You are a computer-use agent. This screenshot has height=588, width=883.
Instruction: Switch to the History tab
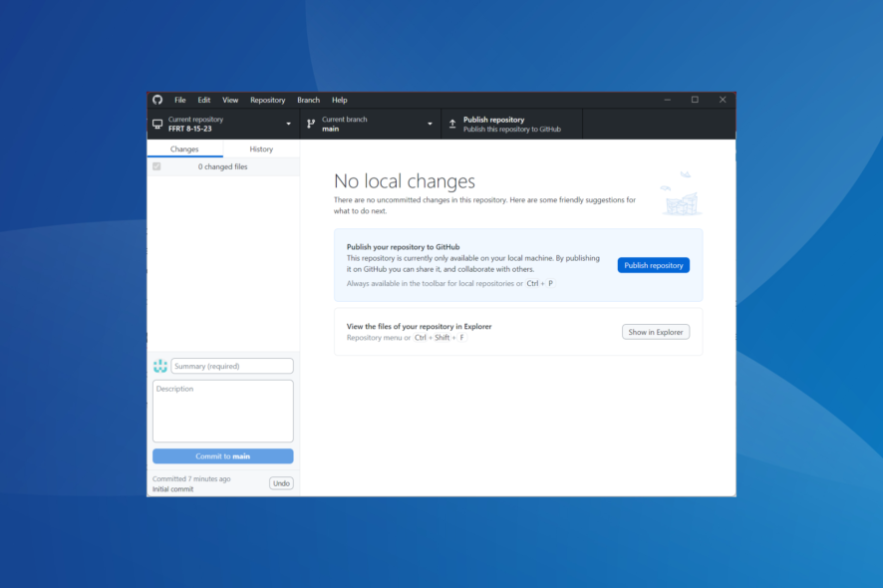pyautogui.click(x=261, y=148)
